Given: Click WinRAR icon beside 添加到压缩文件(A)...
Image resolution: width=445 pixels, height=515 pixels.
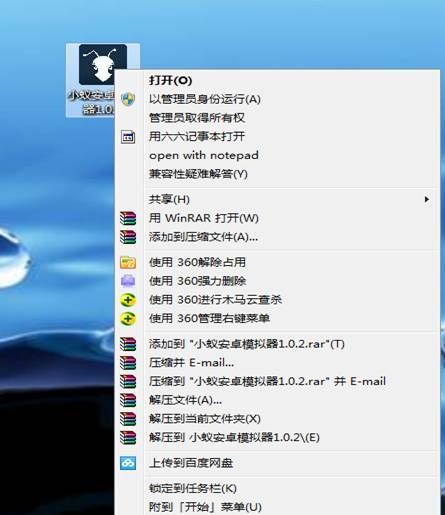Looking at the screenshot, I should pos(128,237).
